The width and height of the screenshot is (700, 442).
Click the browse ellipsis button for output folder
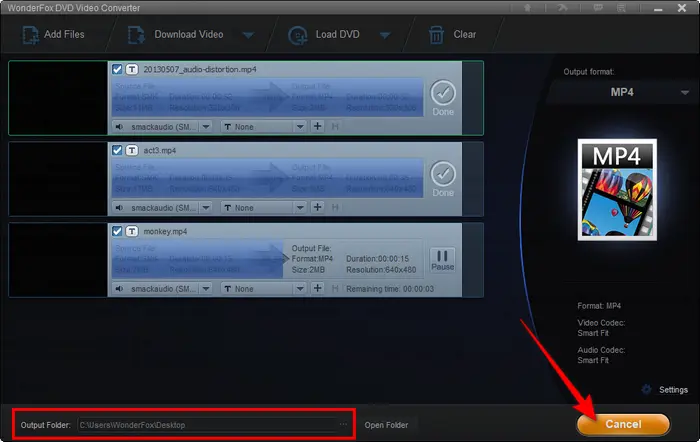click(343, 424)
